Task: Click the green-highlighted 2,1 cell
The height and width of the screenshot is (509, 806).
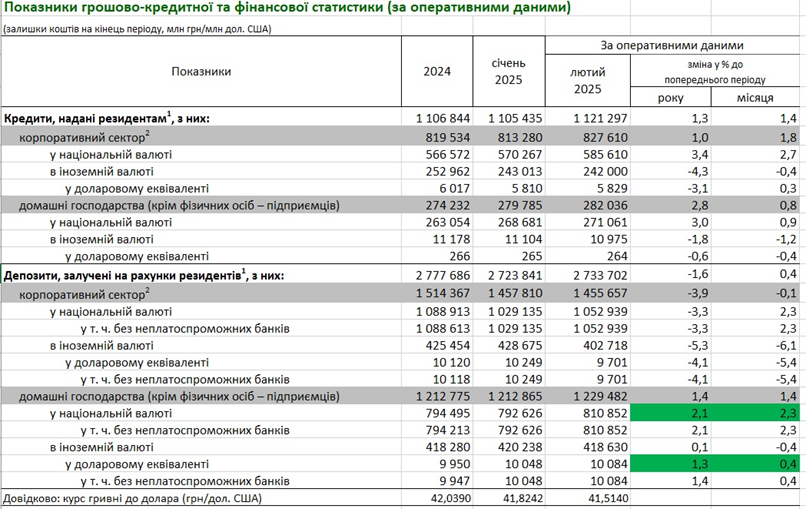Action: [x=670, y=411]
